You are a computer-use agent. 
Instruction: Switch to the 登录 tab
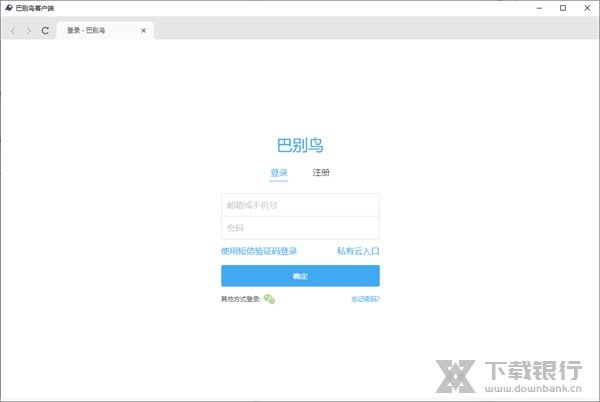(279, 173)
